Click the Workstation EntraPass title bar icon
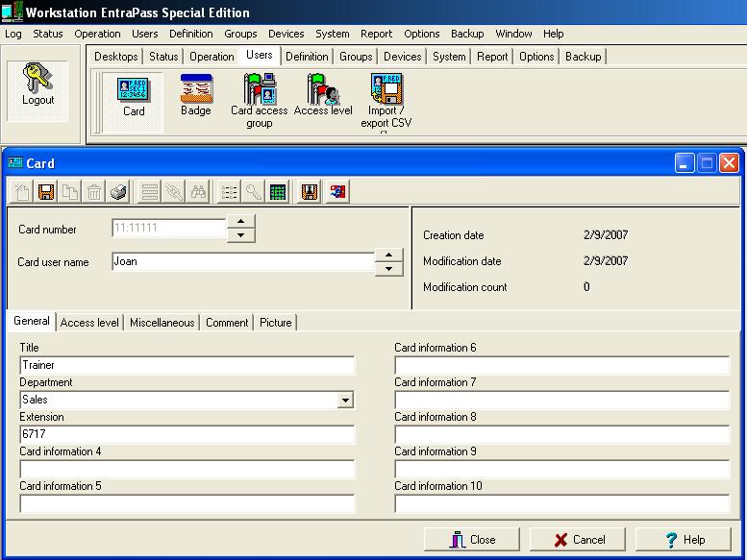The width and height of the screenshot is (747, 560). click(12, 12)
